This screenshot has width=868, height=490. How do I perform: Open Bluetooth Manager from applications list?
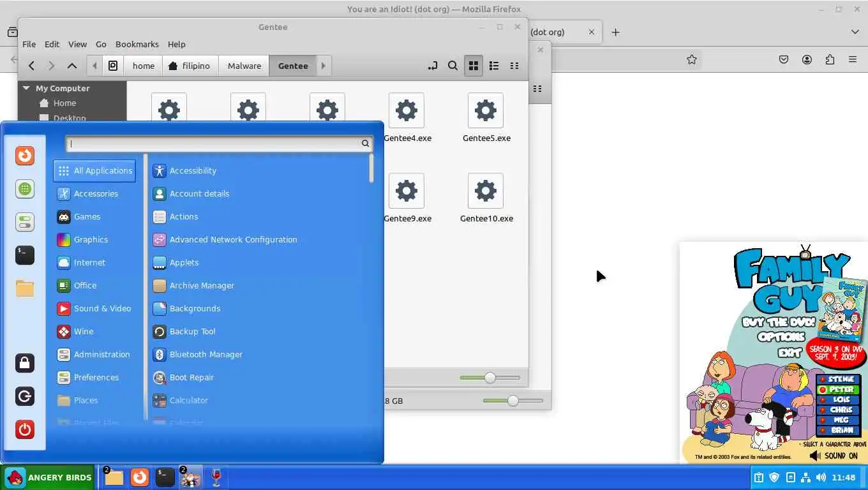[258, 354]
